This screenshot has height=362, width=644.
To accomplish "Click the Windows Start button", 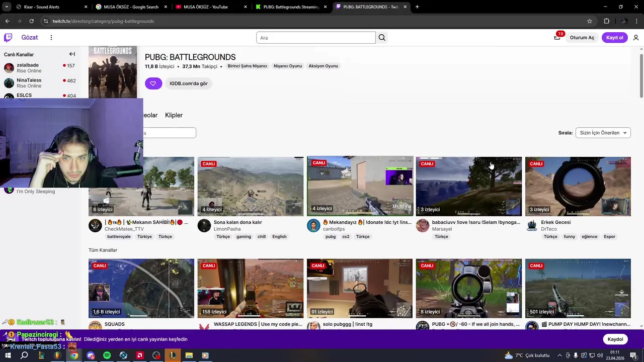I will [8, 355].
